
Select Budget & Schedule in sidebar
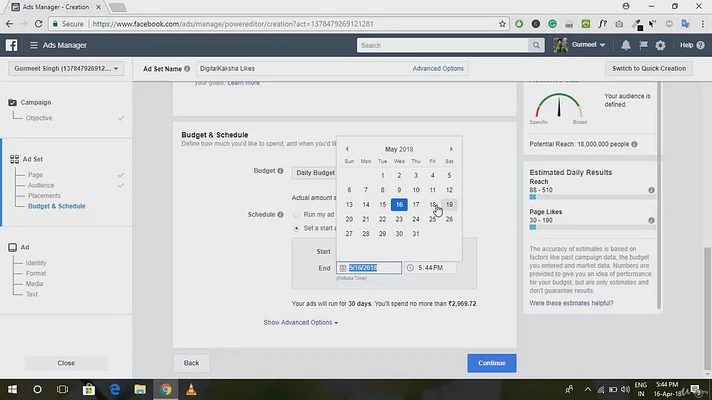click(x=57, y=206)
